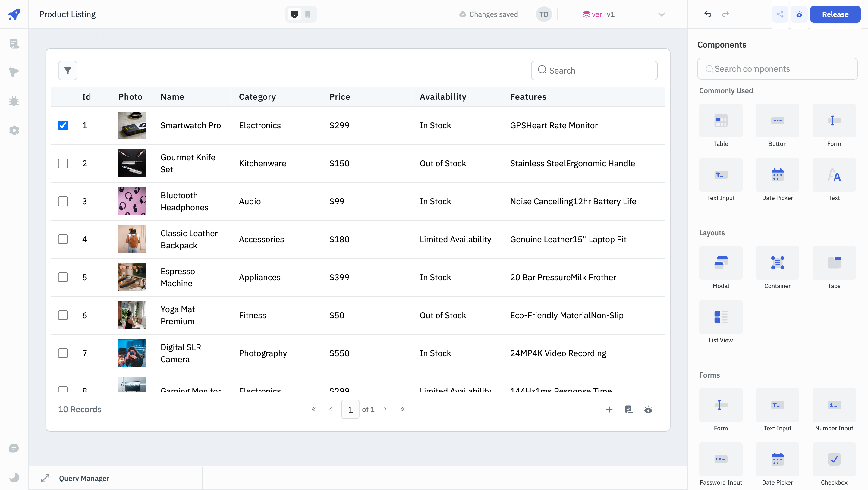
Task: Click the redo arrow icon
Action: [725, 14]
